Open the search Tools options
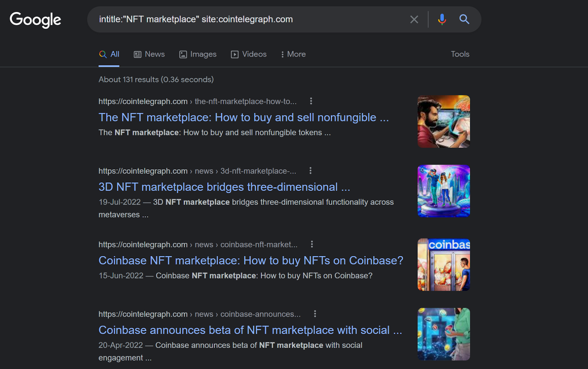The height and width of the screenshot is (369, 588). pyautogui.click(x=460, y=54)
